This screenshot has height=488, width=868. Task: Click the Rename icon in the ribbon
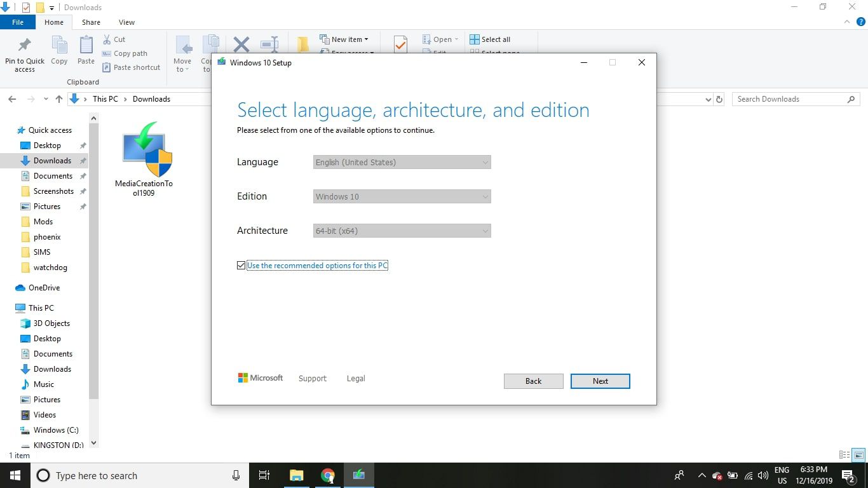(x=270, y=44)
